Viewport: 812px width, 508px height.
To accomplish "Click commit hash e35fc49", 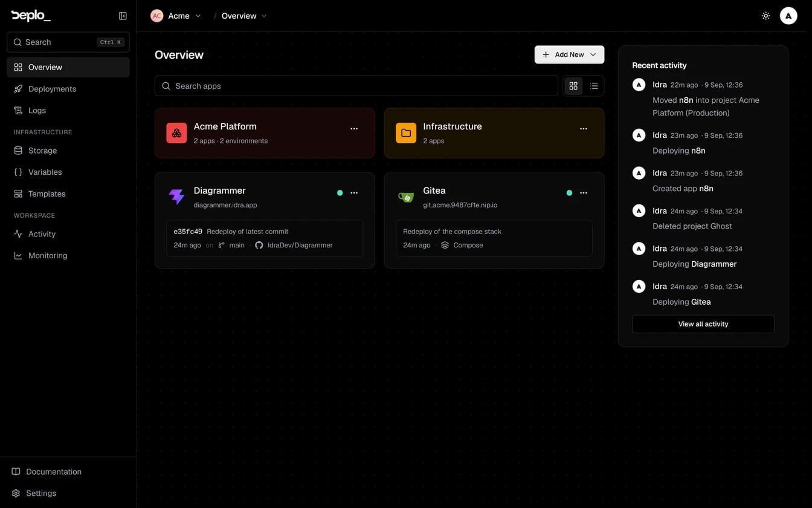I will click(188, 232).
